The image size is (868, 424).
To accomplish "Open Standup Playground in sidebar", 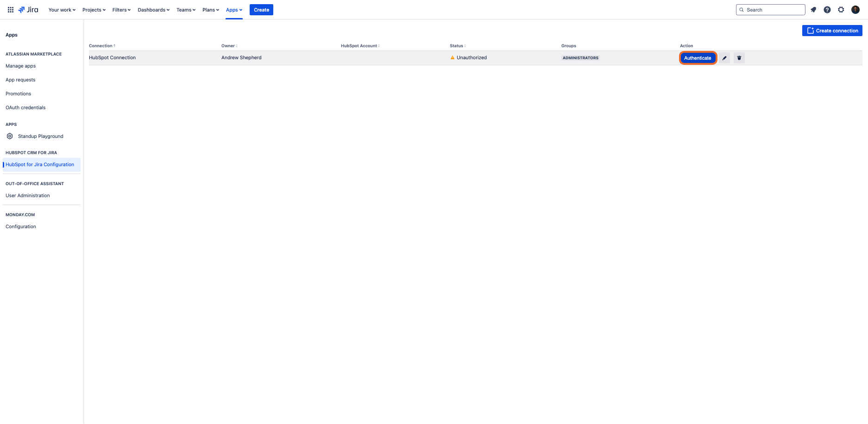I will 41,136.
